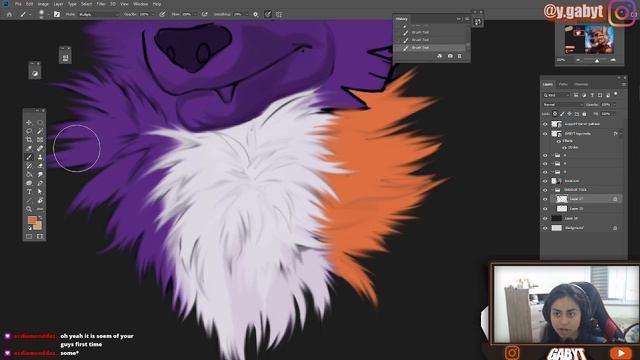Select the Path Selection tool
Viewport: 640px width, 360px height.
click(40, 191)
